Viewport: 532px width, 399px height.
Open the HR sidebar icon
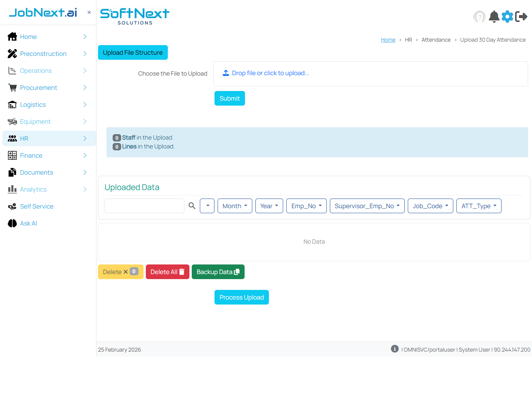point(12,138)
